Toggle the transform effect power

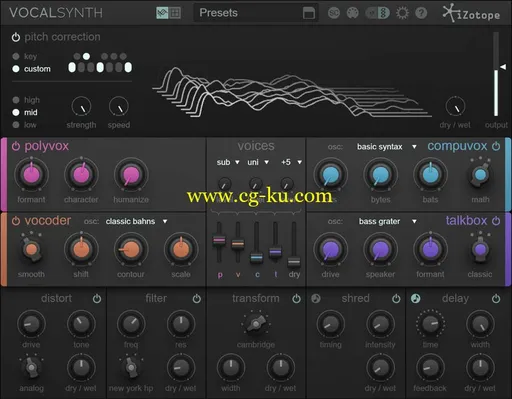point(296,298)
